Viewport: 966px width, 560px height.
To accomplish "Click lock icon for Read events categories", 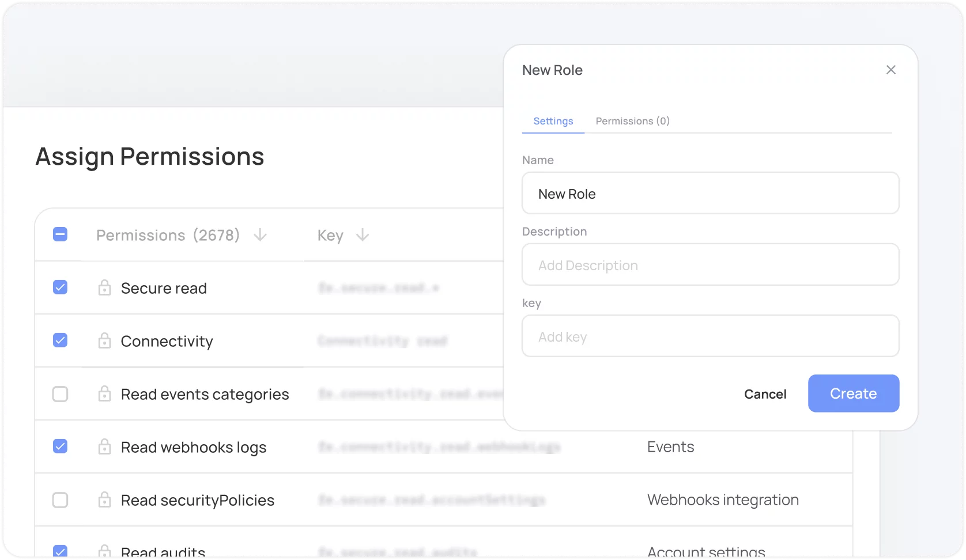I will [x=104, y=394].
